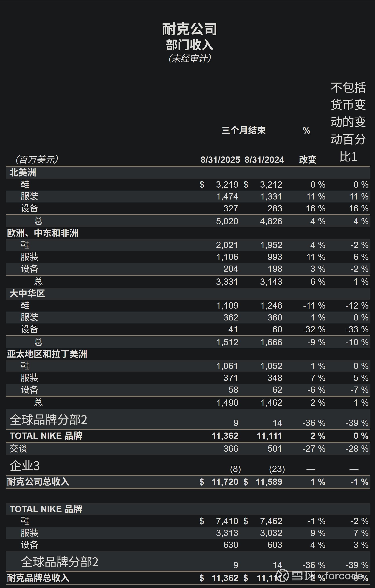Click the (百万美元) unit label

pos(37,160)
